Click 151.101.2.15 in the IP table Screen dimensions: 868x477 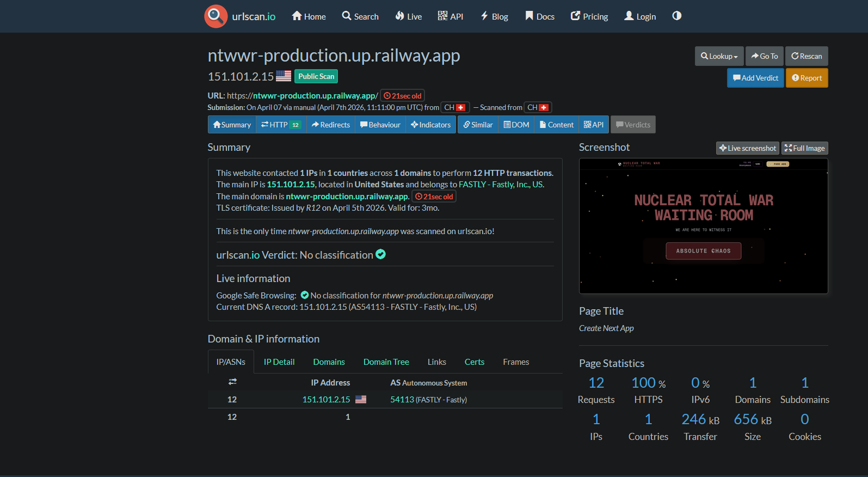tap(327, 400)
